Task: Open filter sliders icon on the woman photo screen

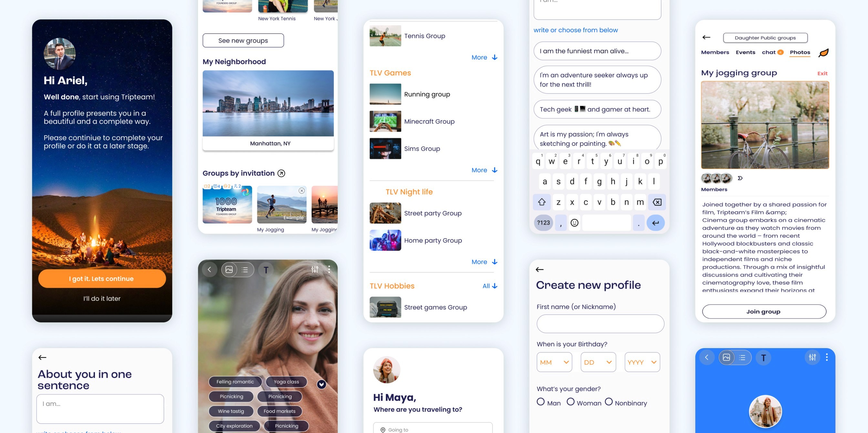Action: click(x=315, y=269)
